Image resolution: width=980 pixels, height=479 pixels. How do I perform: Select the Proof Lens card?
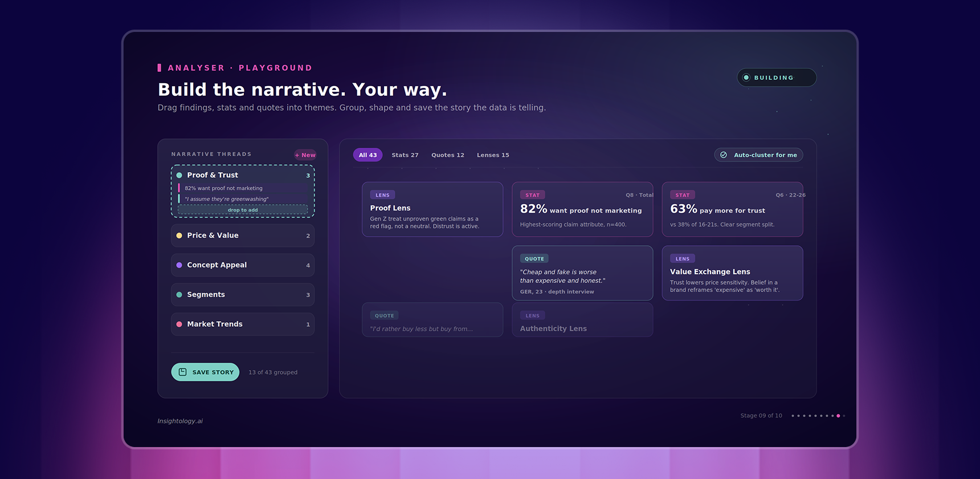[x=432, y=209]
